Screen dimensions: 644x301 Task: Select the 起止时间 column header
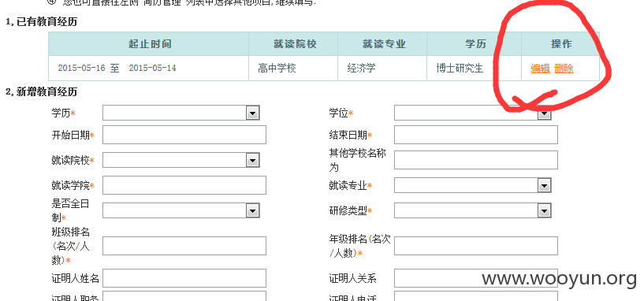pyautogui.click(x=149, y=44)
